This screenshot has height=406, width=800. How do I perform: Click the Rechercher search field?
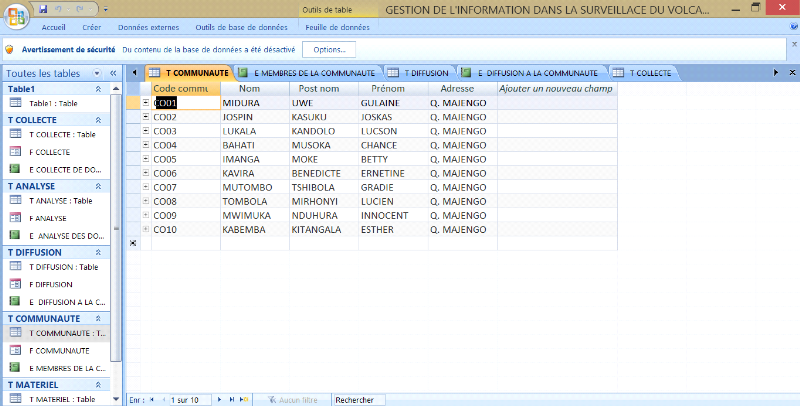(360, 400)
